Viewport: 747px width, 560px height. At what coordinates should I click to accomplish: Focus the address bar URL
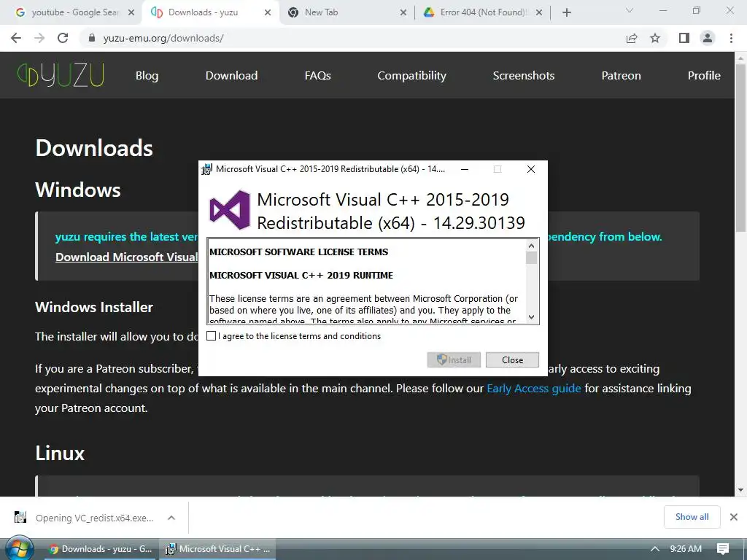point(163,38)
